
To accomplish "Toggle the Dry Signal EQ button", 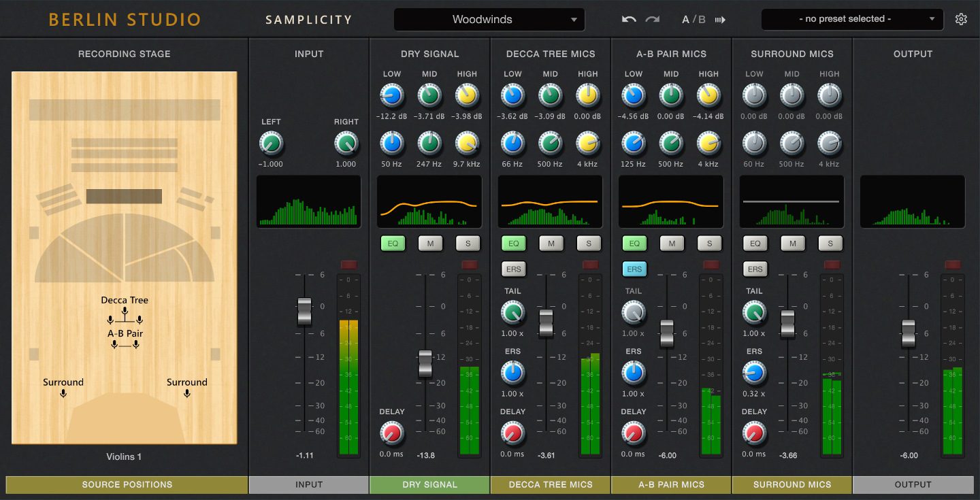I will 393,244.
